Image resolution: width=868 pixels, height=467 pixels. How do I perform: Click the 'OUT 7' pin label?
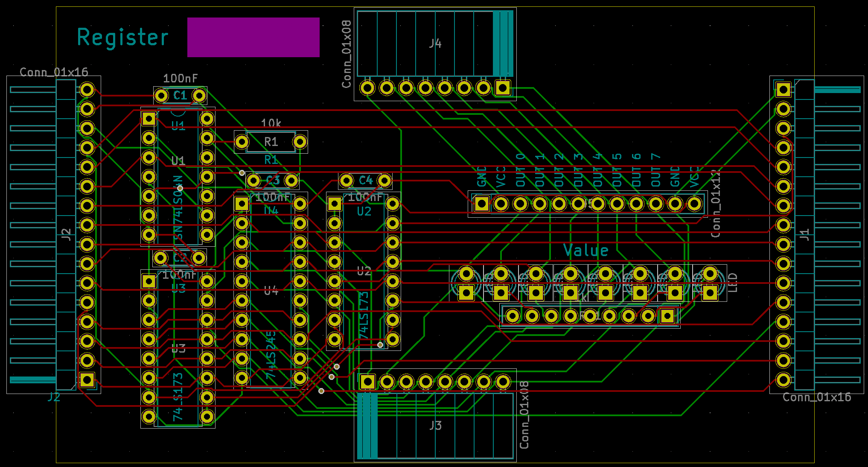(656, 170)
